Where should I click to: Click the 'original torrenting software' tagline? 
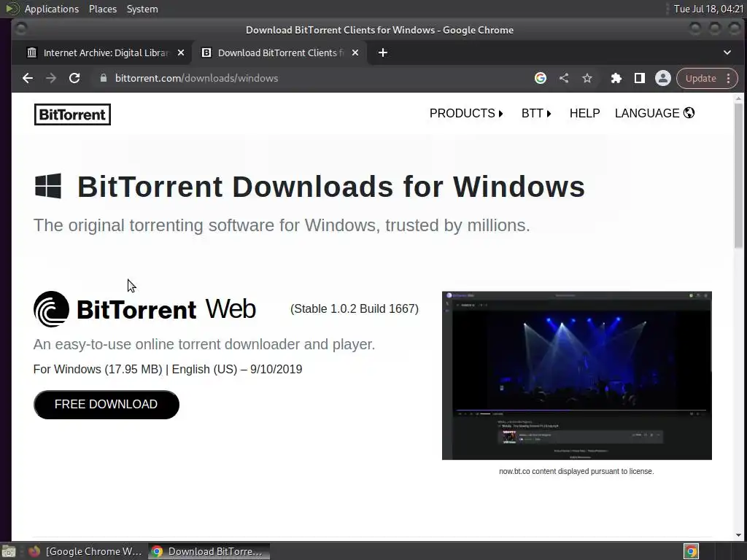tap(282, 225)
